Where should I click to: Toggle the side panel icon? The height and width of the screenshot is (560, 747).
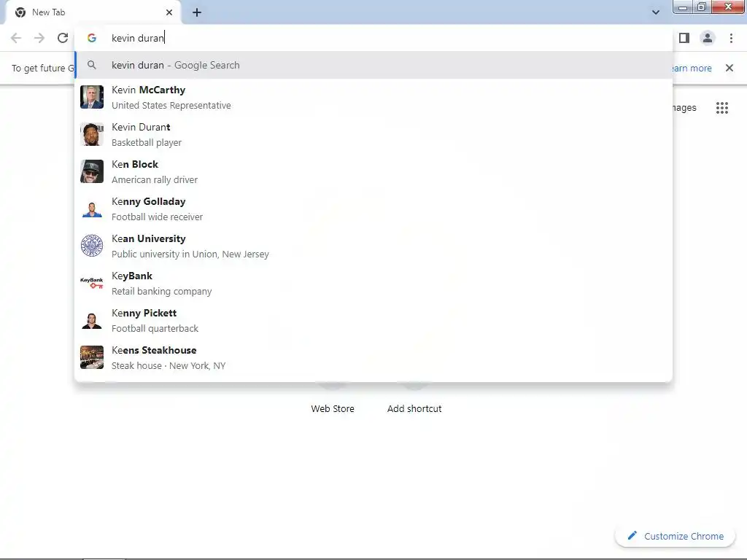pyautogui.click(x=684, y=38)
